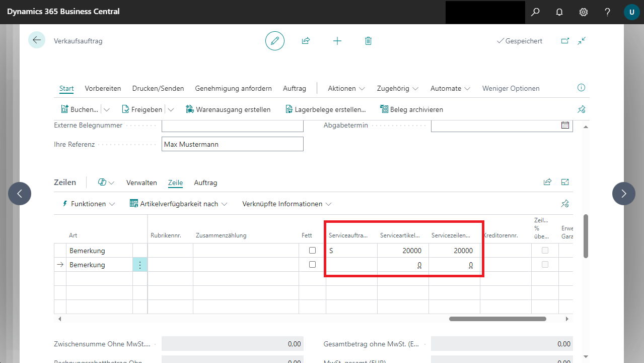Expand the Zugehörig dropdown menu
644x363 pixels.
(397, 88)
